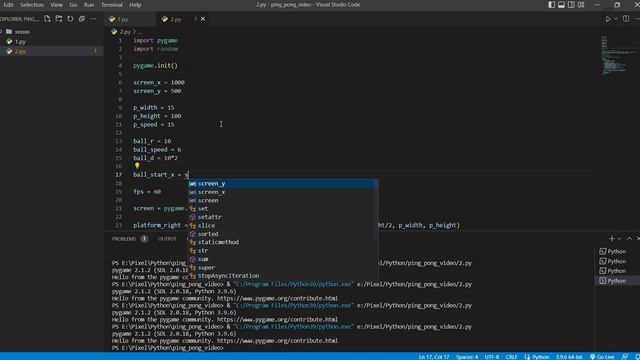Split the editor to the right
Screen dimensions: 640x360
(x=626, y=19)
